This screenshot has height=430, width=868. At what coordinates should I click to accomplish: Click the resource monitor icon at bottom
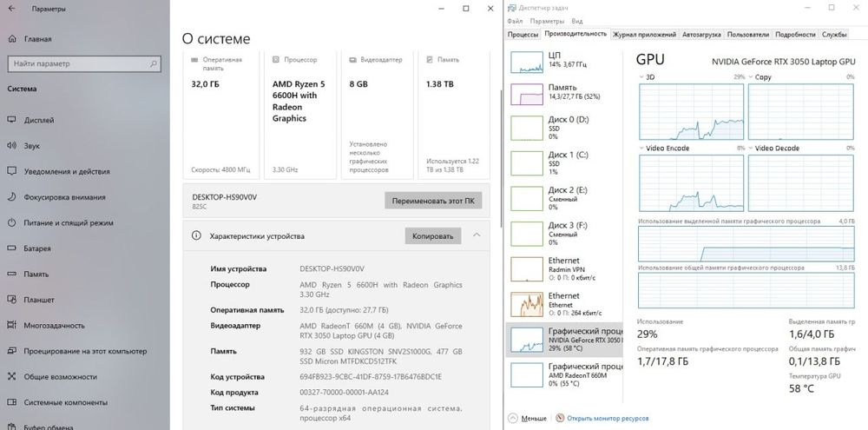(x=560, y=419)
